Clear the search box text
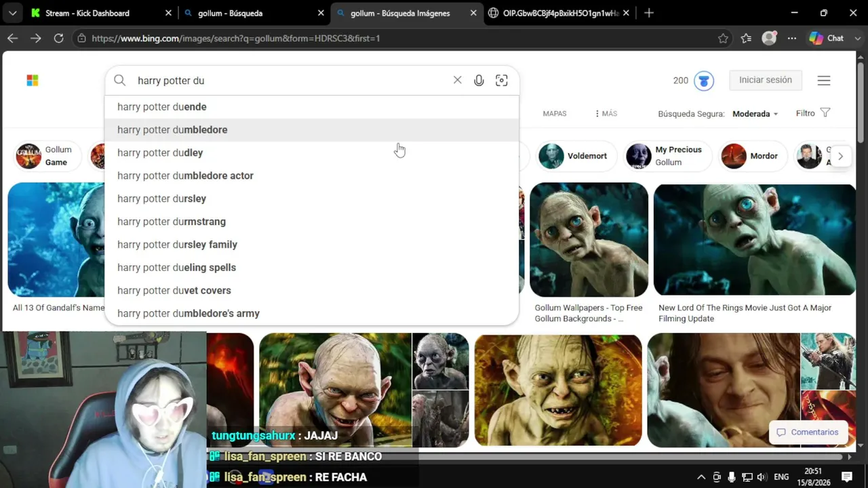868x488 pixels. tap(458, 80)
